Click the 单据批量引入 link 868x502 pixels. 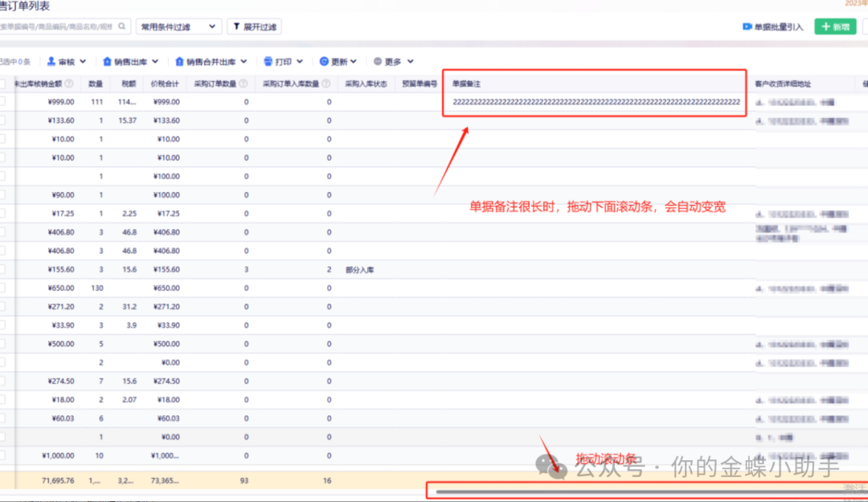(778, 27)
